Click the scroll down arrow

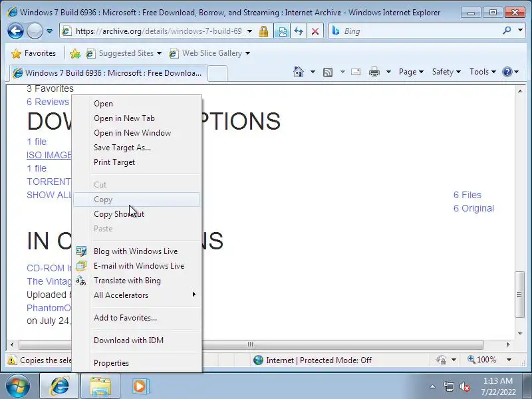click(520, 334)
